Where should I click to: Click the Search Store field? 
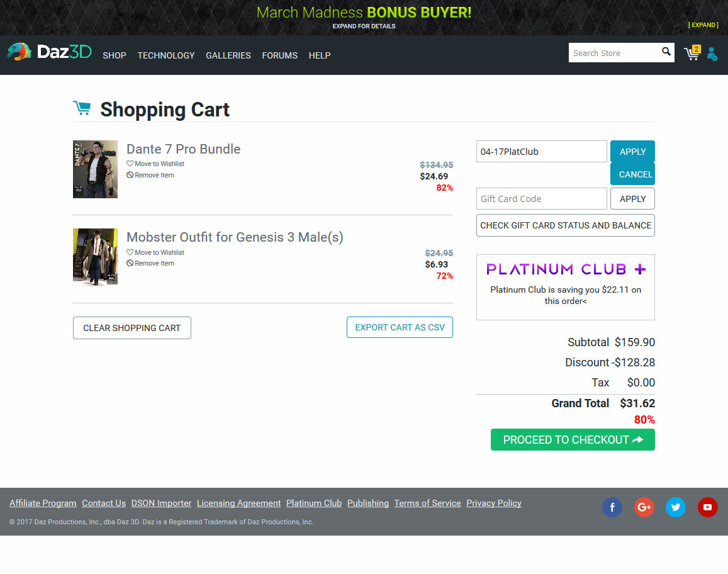click(x=614, y=53)
